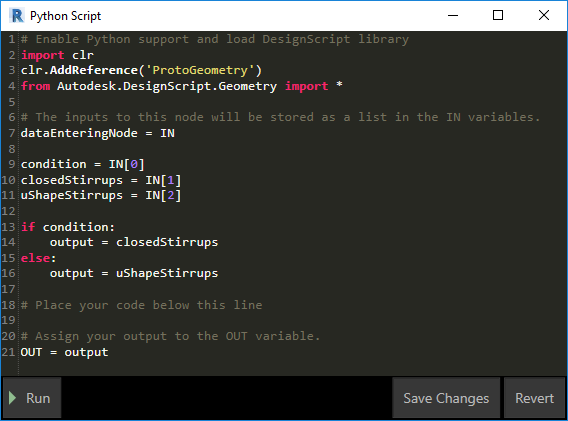Click the 'output = closedStirrups' statement
The image size is (568, 421).
click(x=134, y=242)
